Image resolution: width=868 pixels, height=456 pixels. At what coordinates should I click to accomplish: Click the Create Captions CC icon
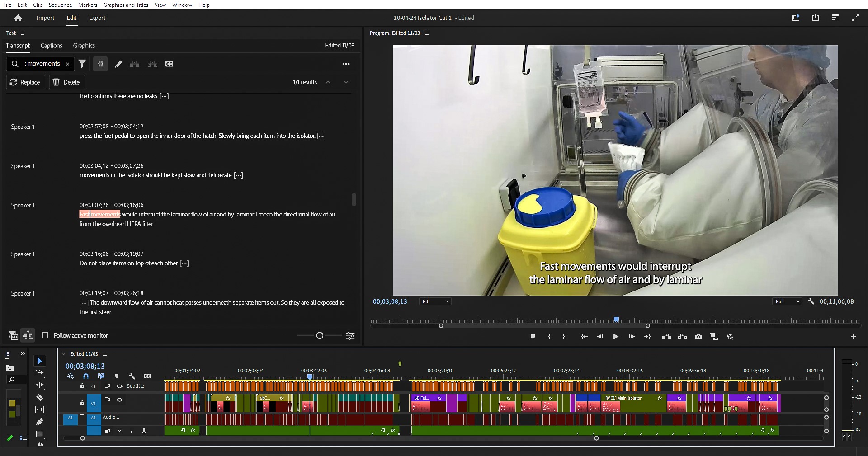pos(169,64)
